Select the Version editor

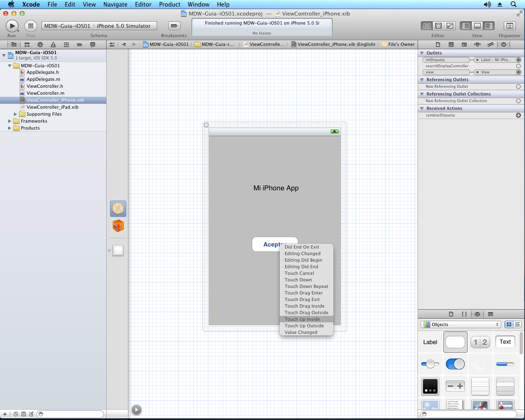click(450, 26)
